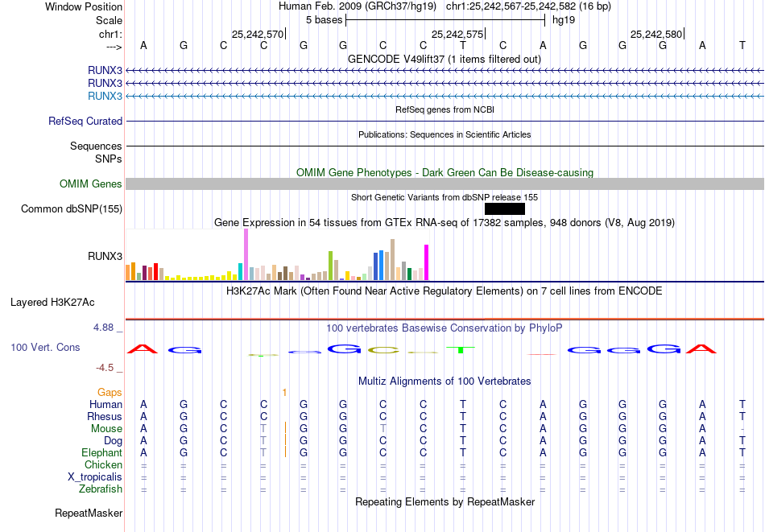Image resolution: width=765 pixels, height=532 pixels.
Task: Click the 100 Vert. Cons label
Action: (45, 347)
